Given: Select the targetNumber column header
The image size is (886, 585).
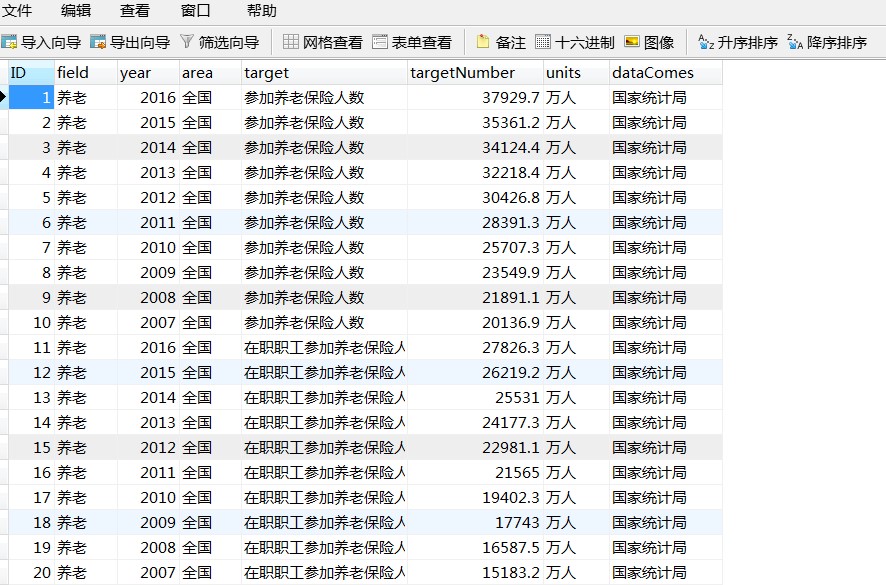Looking at the screenshot, I should click(x=475, y=73).
